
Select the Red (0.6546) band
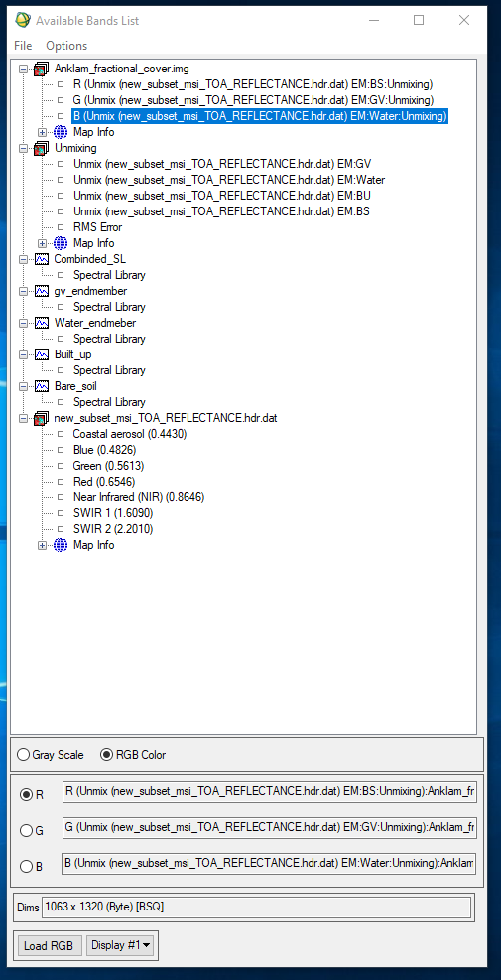pyautogui.click(x=104, y=482)
